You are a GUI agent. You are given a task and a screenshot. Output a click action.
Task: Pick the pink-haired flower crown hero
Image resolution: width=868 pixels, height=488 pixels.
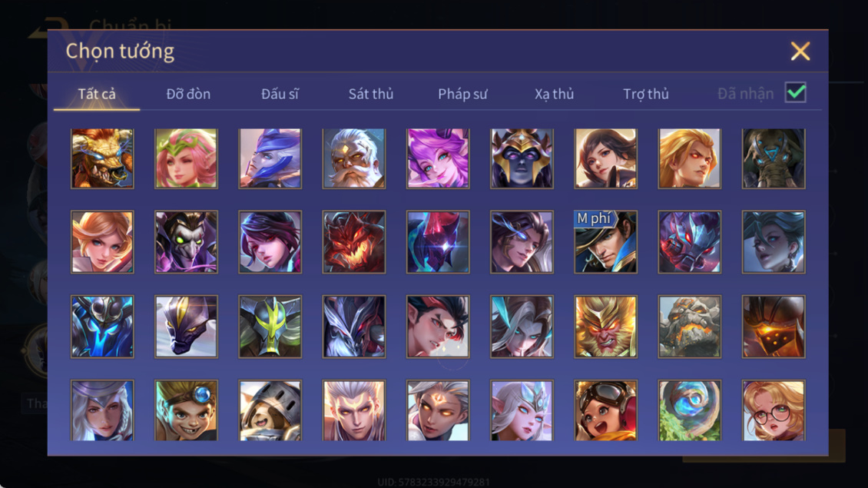(186, 158)
